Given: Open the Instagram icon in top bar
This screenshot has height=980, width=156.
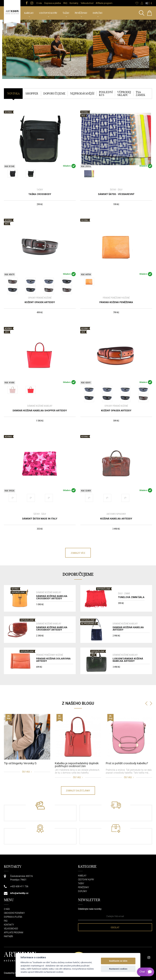Looking at the screenshot, I should click(32, 3).
